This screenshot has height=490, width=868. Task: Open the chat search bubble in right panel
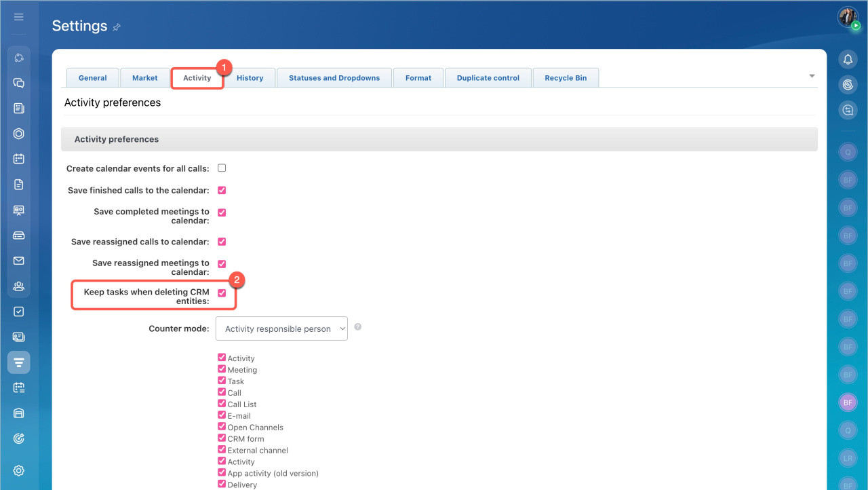[x=848, y=110]
